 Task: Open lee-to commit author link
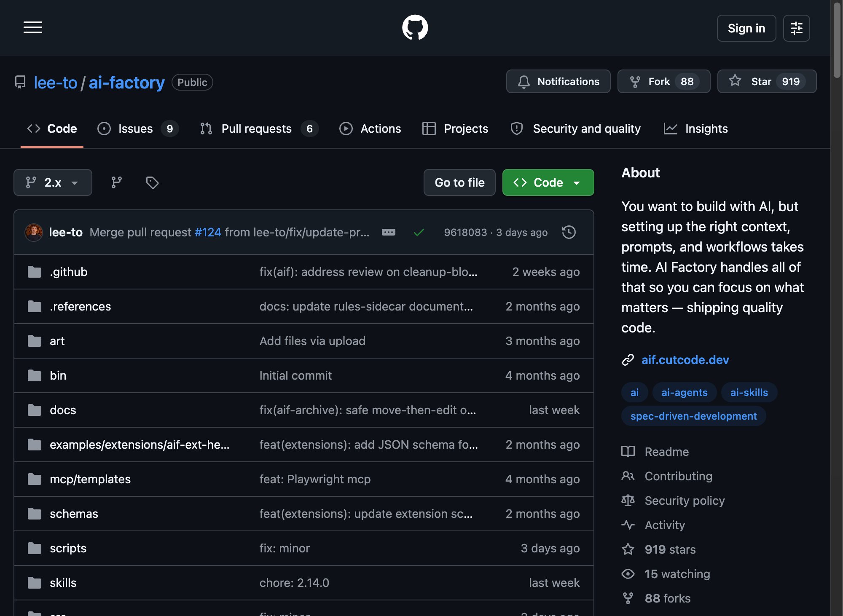coord(66,232)
